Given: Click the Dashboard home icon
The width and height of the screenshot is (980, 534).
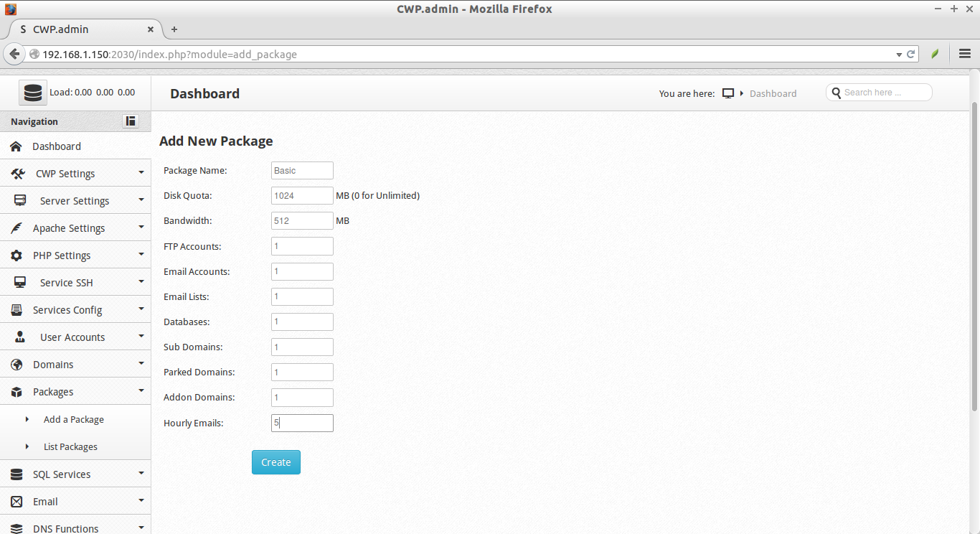Looking at the screenshot, I should (x=17, y=146).
